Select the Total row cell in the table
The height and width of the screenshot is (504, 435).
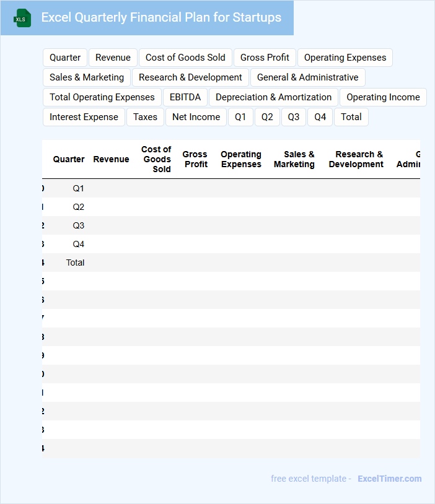[x=75, y=263]
